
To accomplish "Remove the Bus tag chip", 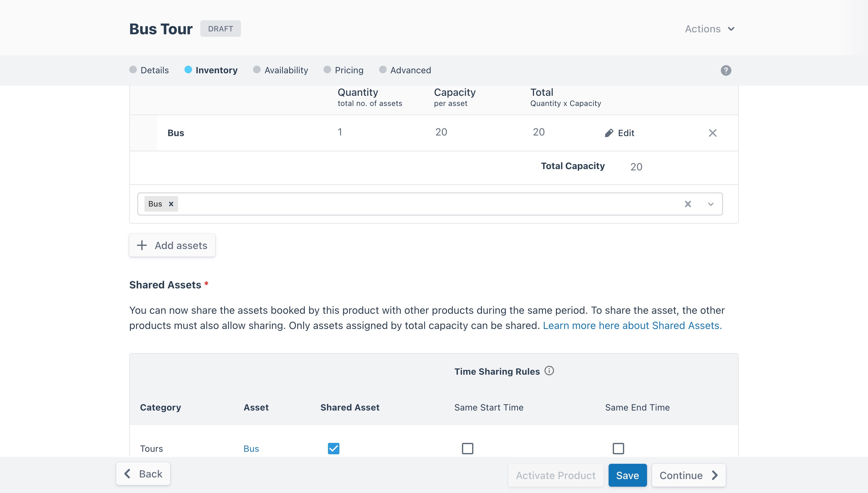I will pos(171,204).
